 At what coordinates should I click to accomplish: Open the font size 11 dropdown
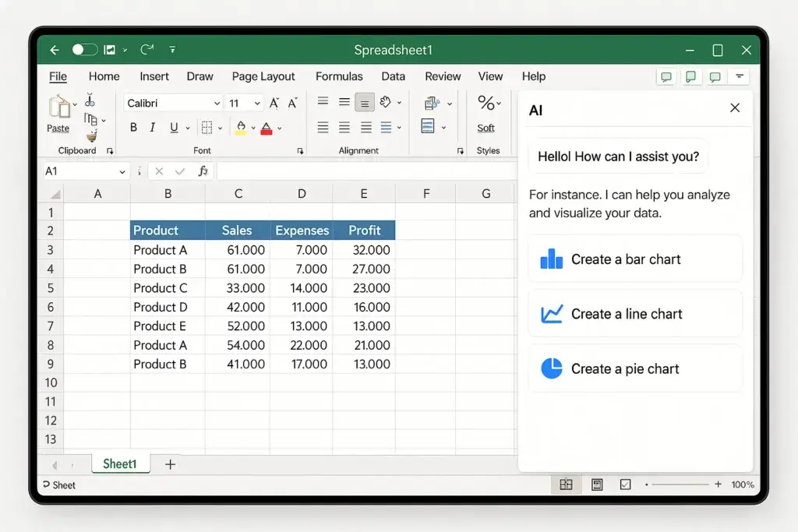tap(257, 104)
